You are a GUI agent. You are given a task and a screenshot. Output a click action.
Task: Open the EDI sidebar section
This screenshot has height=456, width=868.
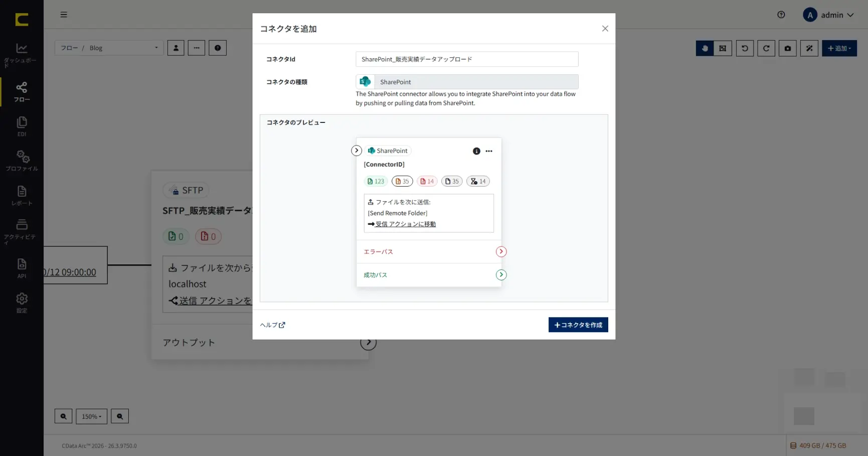pos(22,126)
